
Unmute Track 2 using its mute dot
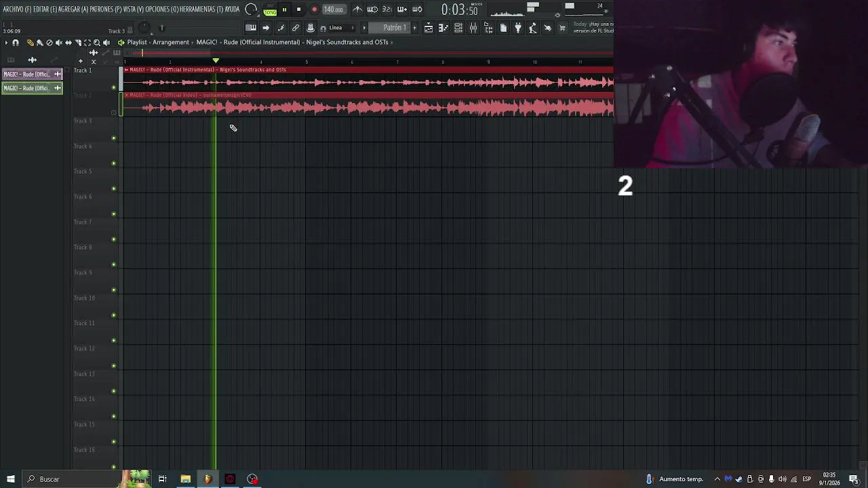(114, 113)
